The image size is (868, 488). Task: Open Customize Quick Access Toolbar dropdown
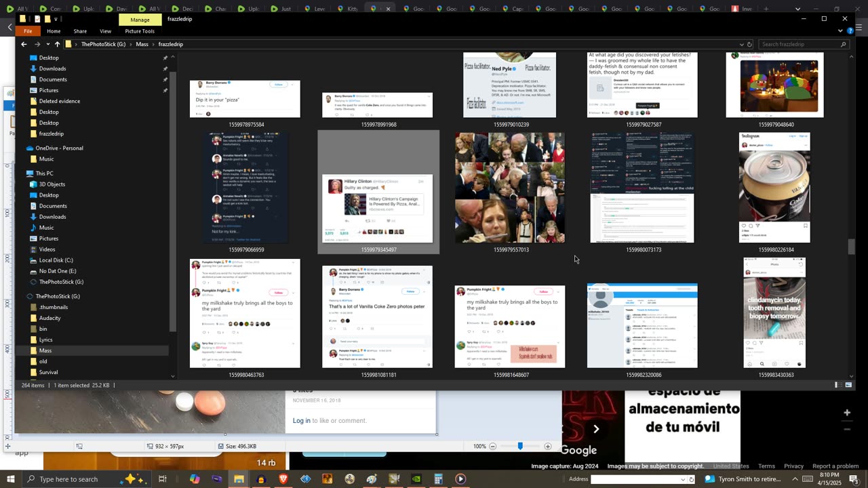point(57,19)
